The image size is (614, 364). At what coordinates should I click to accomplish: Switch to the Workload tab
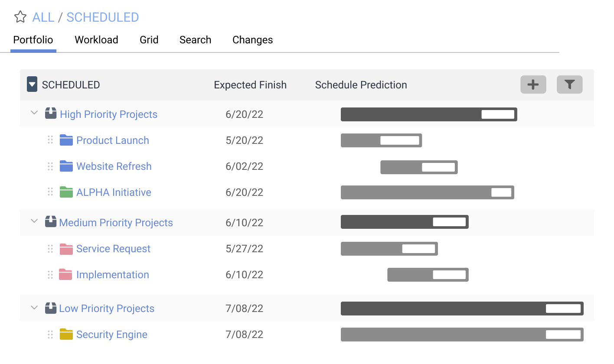tap(96, 39)
